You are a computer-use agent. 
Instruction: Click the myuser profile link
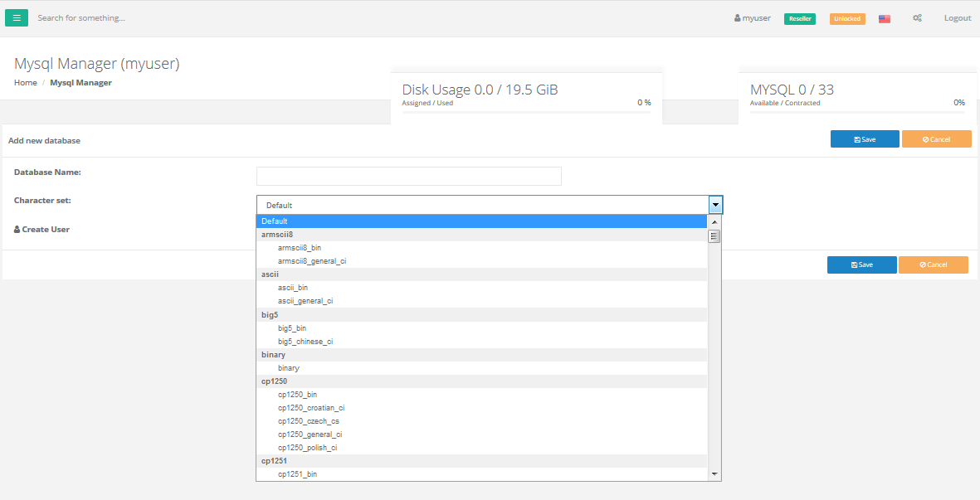pos(752,18)
